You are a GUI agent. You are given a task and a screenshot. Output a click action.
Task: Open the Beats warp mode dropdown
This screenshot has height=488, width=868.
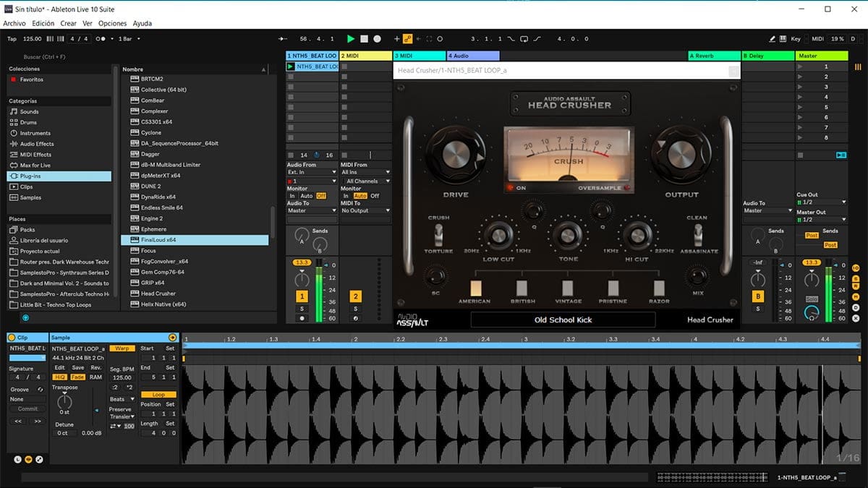122,399
